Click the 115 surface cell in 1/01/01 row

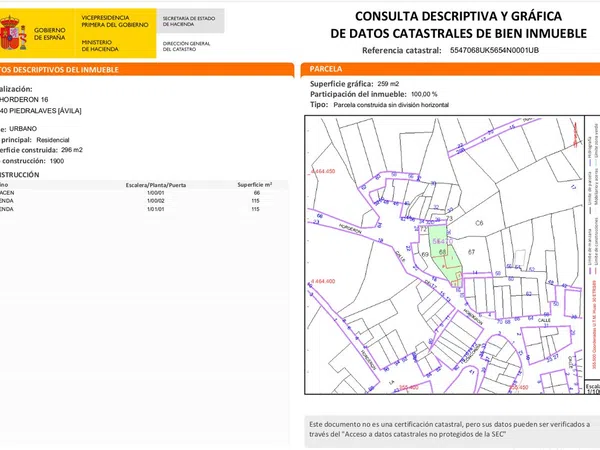coord(255,209)
